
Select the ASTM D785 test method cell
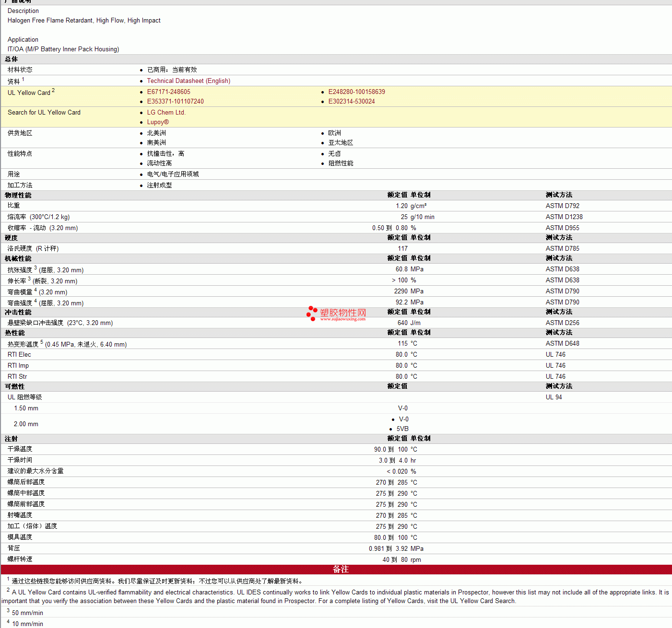(562, 249)
